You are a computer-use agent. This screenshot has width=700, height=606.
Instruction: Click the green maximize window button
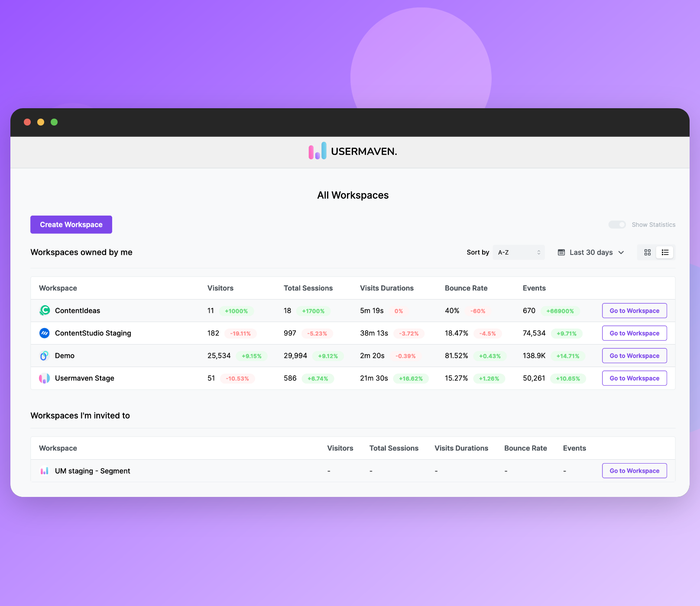(54, 122)
